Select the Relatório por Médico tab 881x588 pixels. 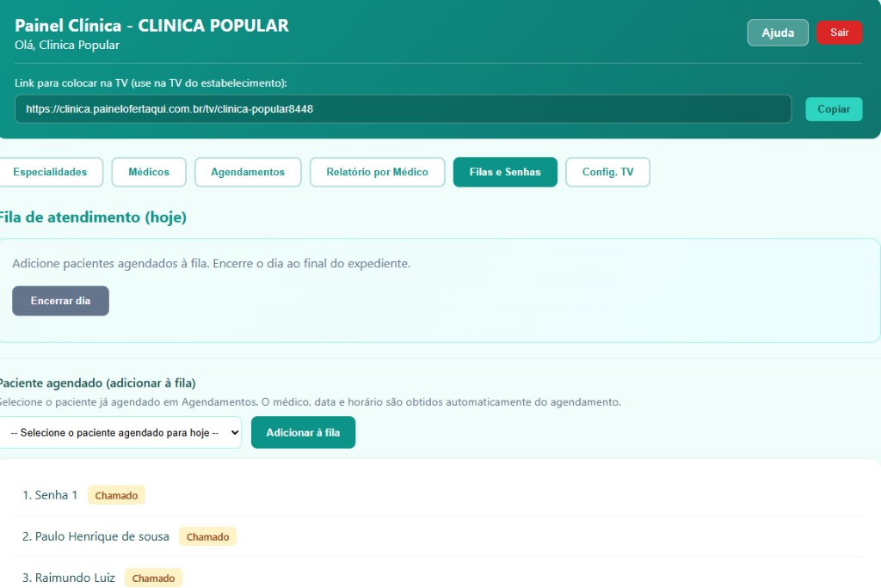[x=377, y=172]
